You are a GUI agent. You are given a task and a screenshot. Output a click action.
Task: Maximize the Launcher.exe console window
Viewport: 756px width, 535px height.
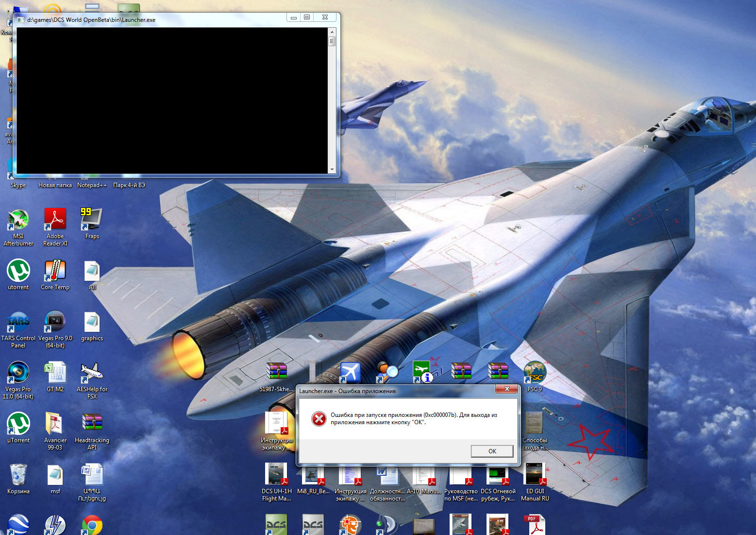point(307,17)
